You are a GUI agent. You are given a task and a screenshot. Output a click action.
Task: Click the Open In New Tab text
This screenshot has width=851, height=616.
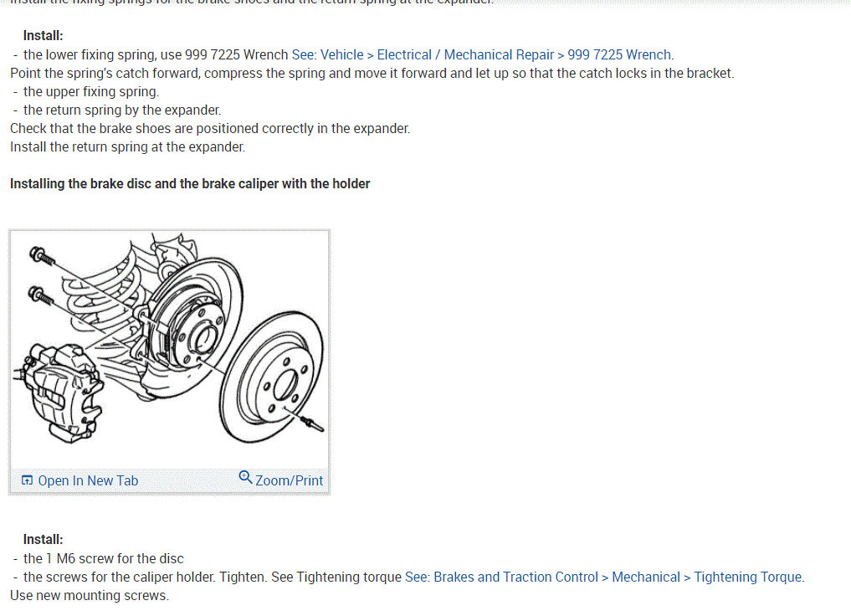[x=88, y=481]
